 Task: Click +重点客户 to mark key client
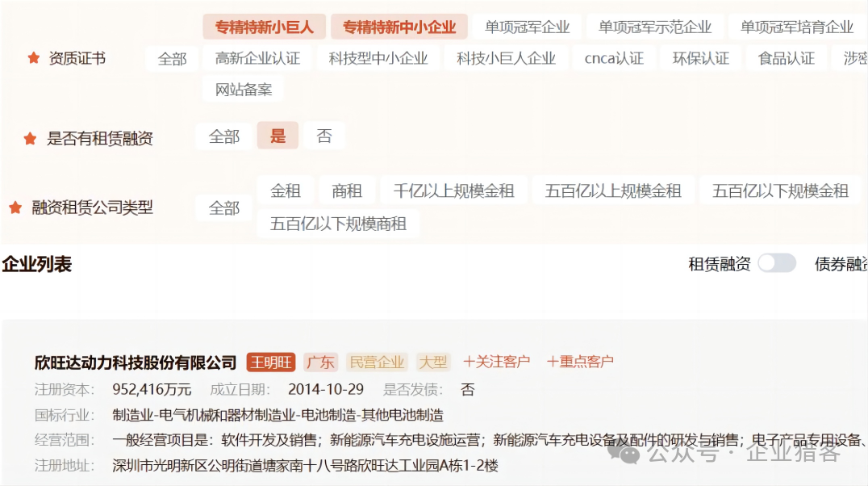(580, 362)
